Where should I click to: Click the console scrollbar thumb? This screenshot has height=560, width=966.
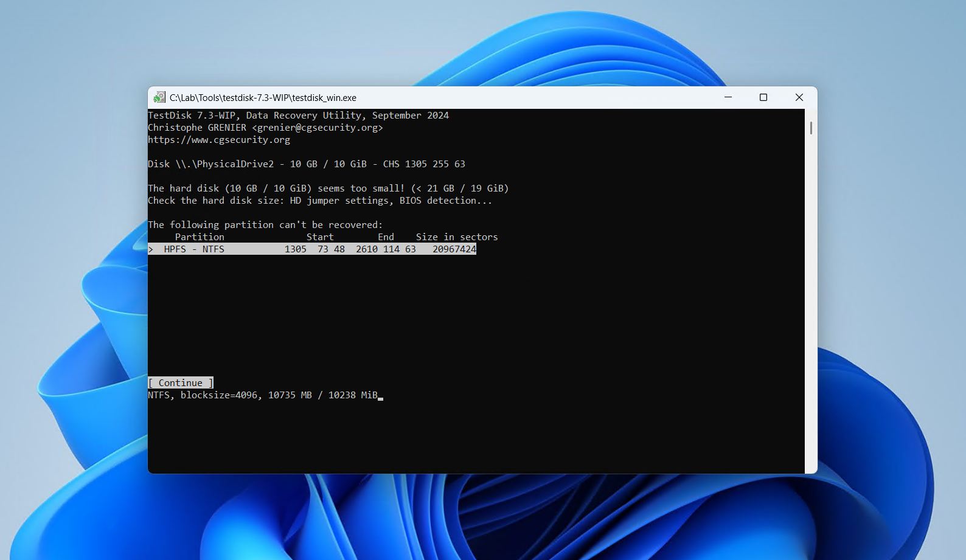tap(811, 128)
